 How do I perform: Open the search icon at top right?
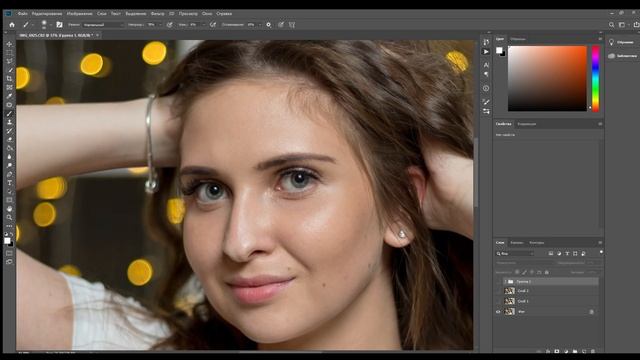click(x=611, y=25)
